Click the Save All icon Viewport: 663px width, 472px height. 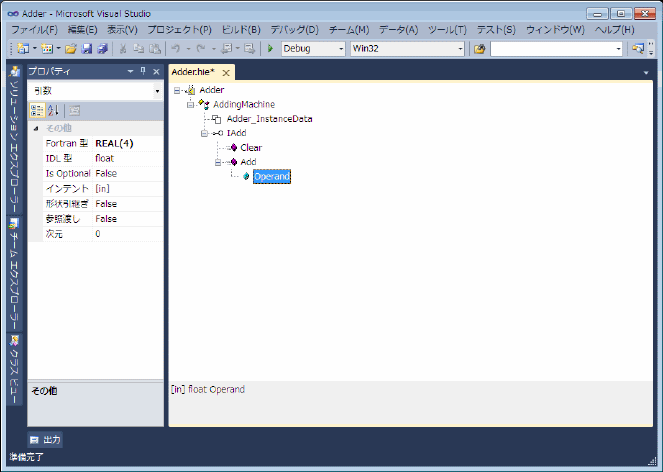click(101, 48)
